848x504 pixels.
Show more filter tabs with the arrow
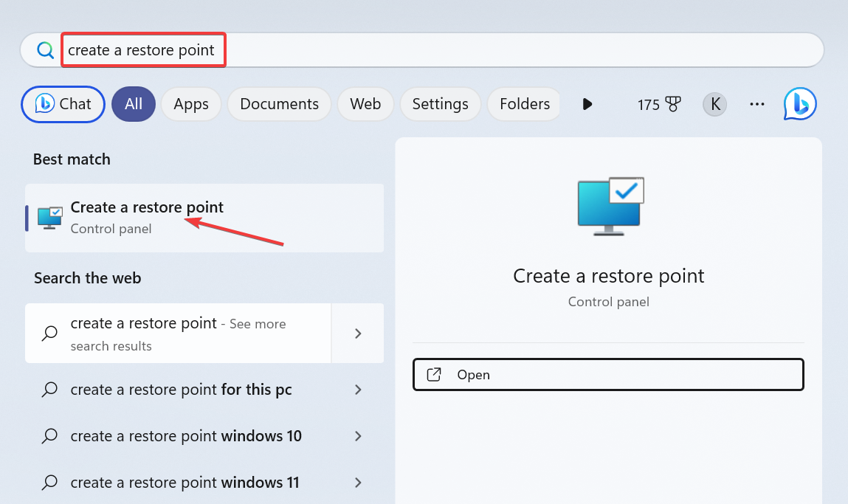587,104
